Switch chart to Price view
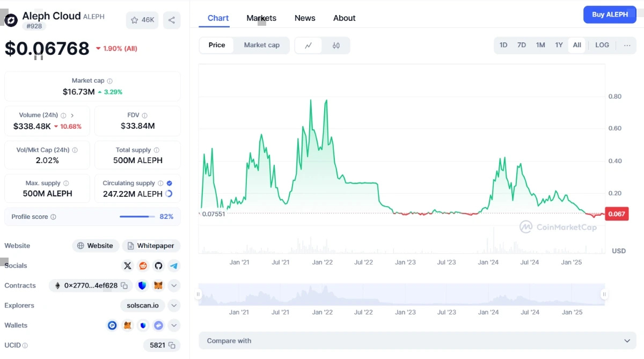This screenshot has height=359, width=644. [x=217, y=45]
